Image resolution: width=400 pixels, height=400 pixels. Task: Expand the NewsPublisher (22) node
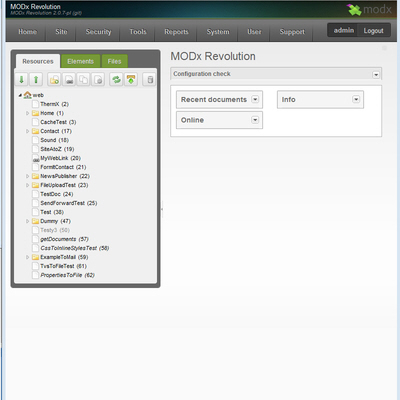(x=27, y=176)
